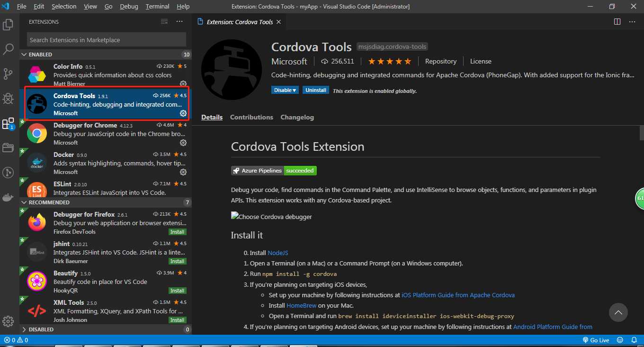Viewport: 644px width, 347px height.
Task: Open the Go menu
Action: [x=108, y=6]
